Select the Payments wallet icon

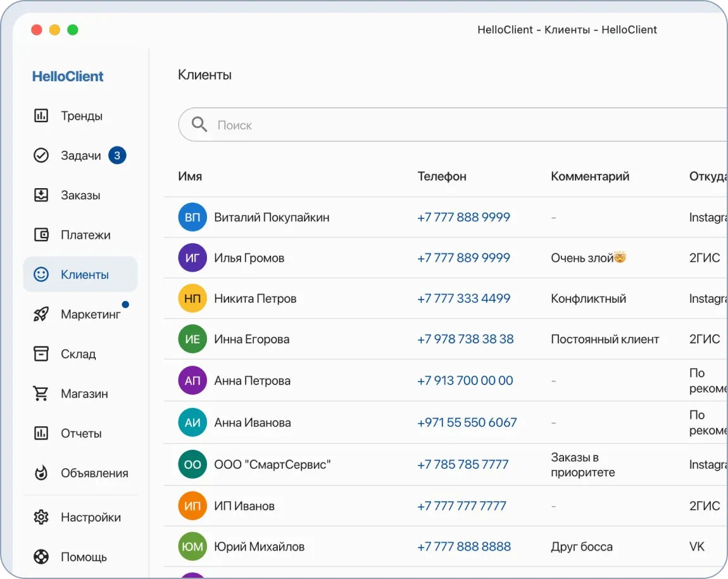(x=41, y=235)
